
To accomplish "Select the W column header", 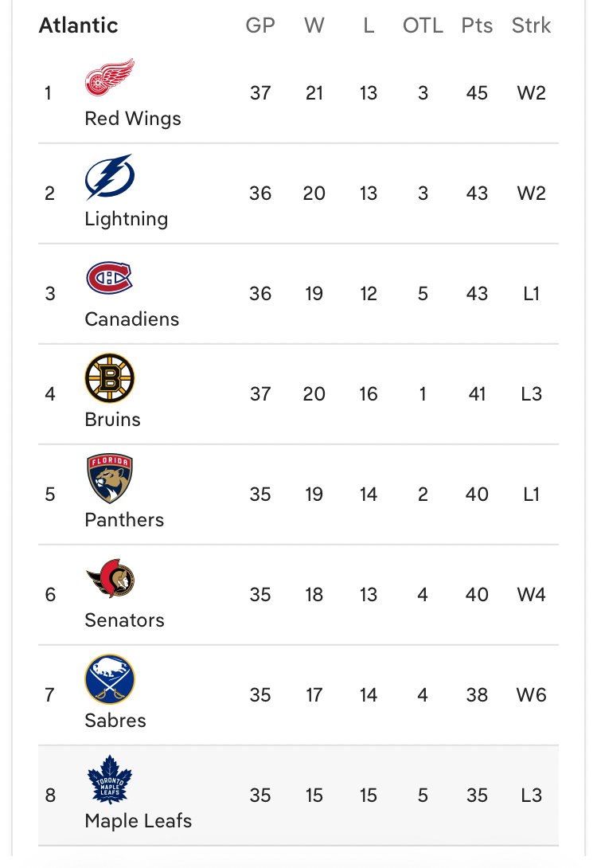I will pyautogui.click(x=314, y=25).
